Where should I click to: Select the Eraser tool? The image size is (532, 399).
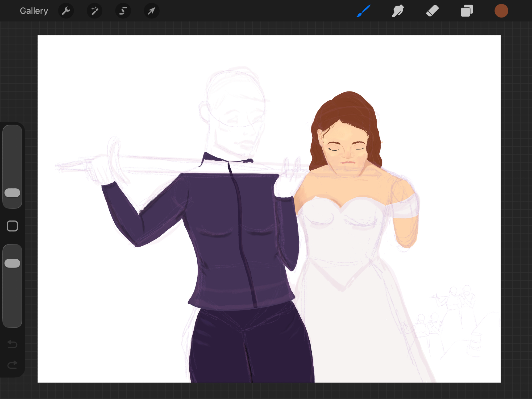pyautogui.click(x=432, y=11)
